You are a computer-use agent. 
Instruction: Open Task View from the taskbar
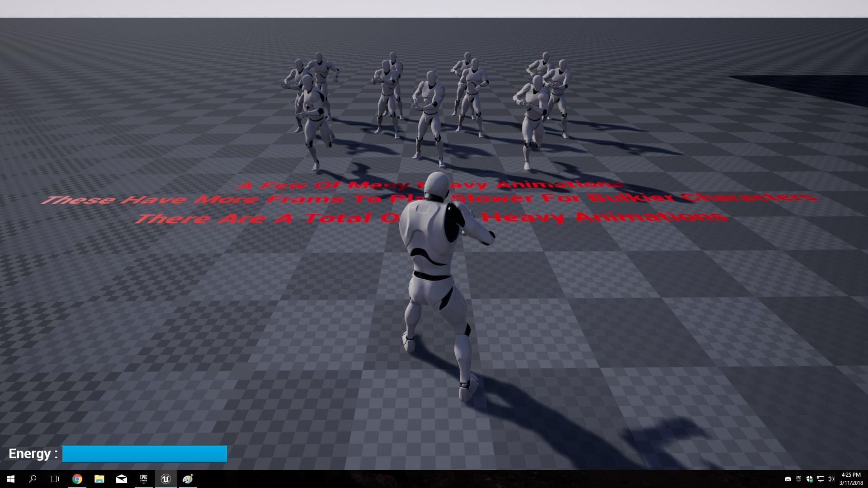coord(54,479)
